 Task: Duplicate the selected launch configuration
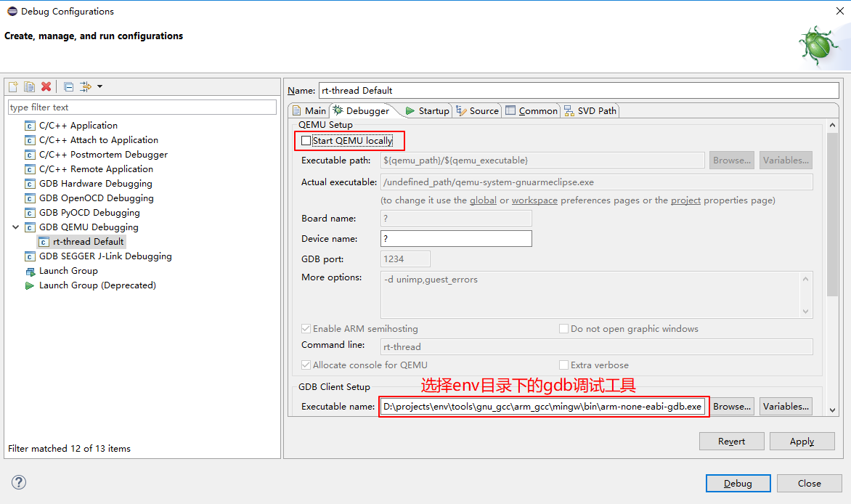point(29,86)
